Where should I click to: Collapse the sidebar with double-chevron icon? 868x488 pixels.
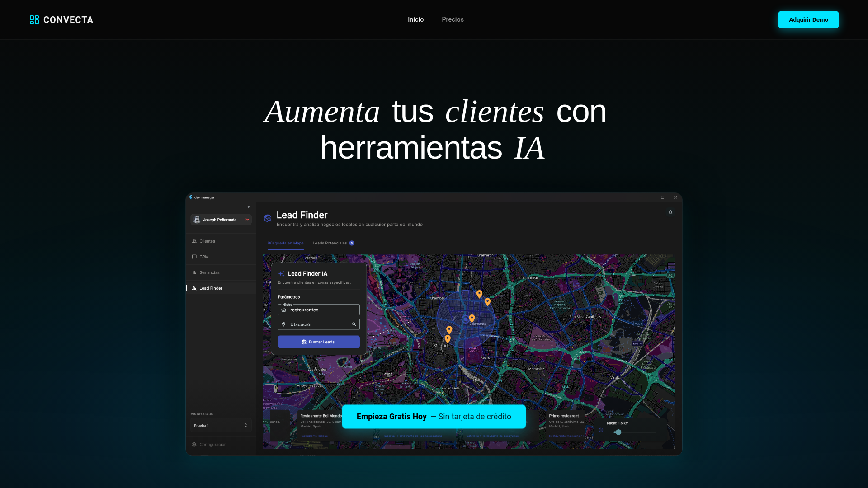point(249,207)
